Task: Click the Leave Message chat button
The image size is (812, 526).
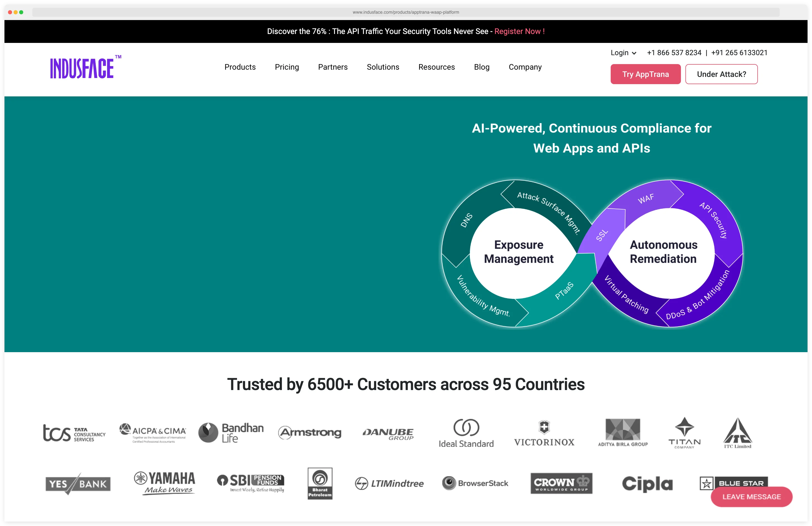Action: click(x=751, y=497)
